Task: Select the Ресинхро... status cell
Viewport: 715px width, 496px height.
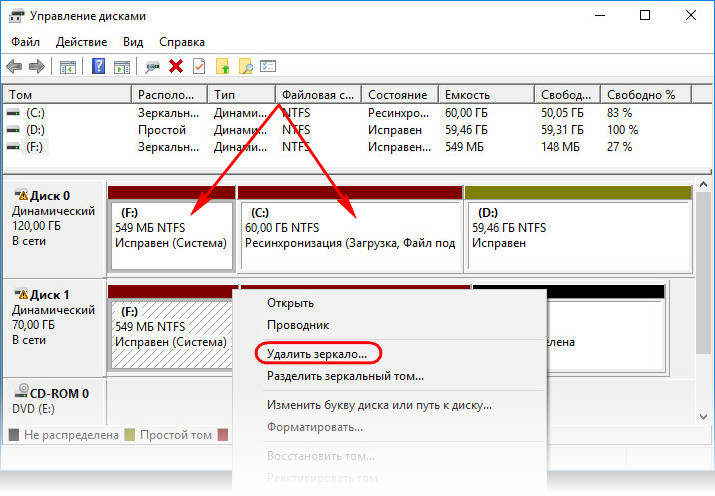Action: (x=398, y=113)
